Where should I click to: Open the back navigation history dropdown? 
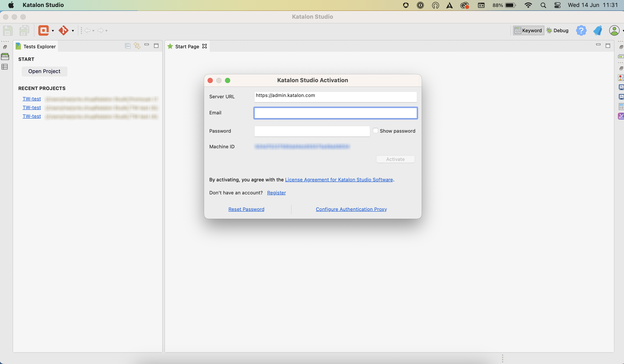coord(93,31)
